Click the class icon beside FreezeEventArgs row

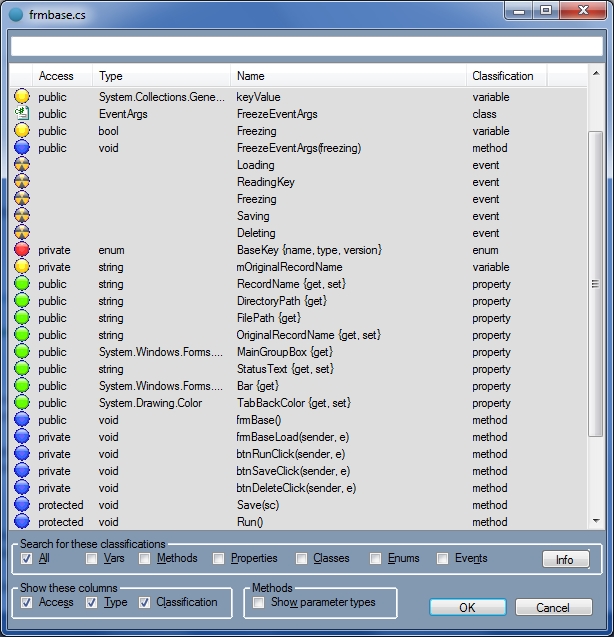[22, 114]
